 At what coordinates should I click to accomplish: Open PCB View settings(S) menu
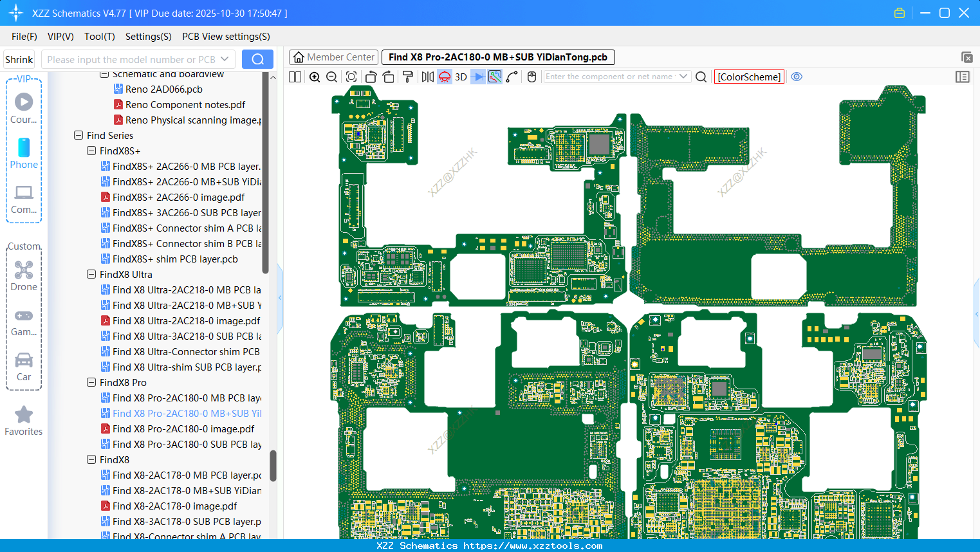coord(226,37)
